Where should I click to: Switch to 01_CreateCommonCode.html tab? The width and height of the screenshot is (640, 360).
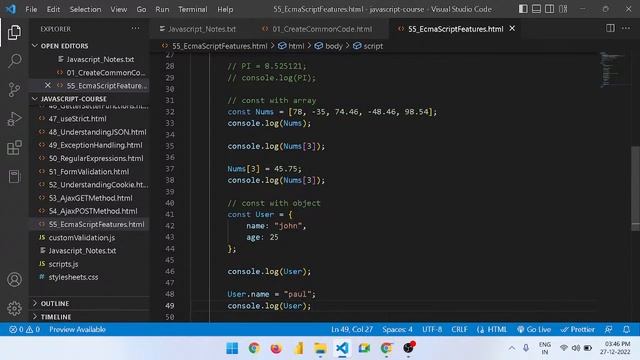[x=322, y=29]
